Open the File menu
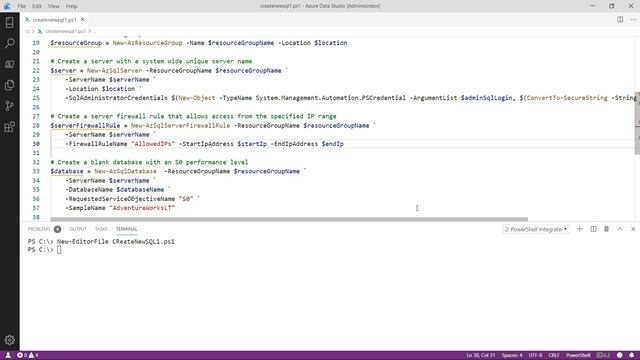Screen dimensions: 640x360 [x=21, y=6]
